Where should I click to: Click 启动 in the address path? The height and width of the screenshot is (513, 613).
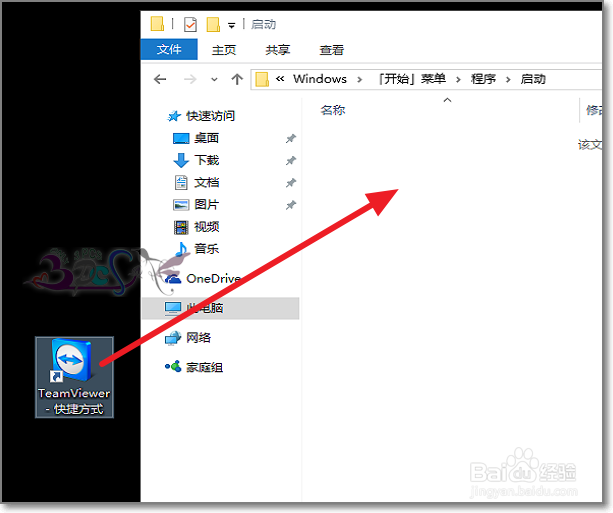click(533, 79)
